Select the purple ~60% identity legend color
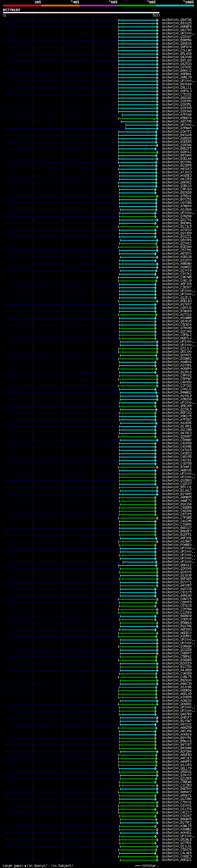The width and height of the screenshot is (197, 868). [99, 6]
